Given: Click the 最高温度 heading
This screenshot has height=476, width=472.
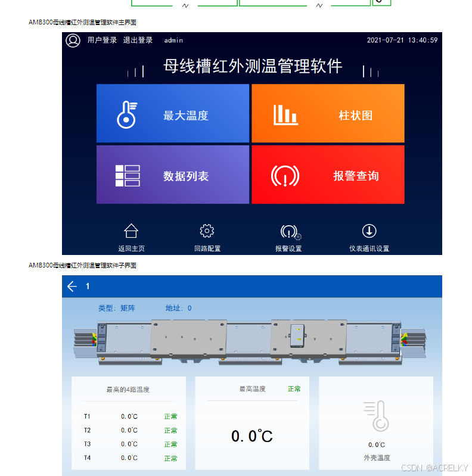Looking at the screenshot, I should 253,389.
